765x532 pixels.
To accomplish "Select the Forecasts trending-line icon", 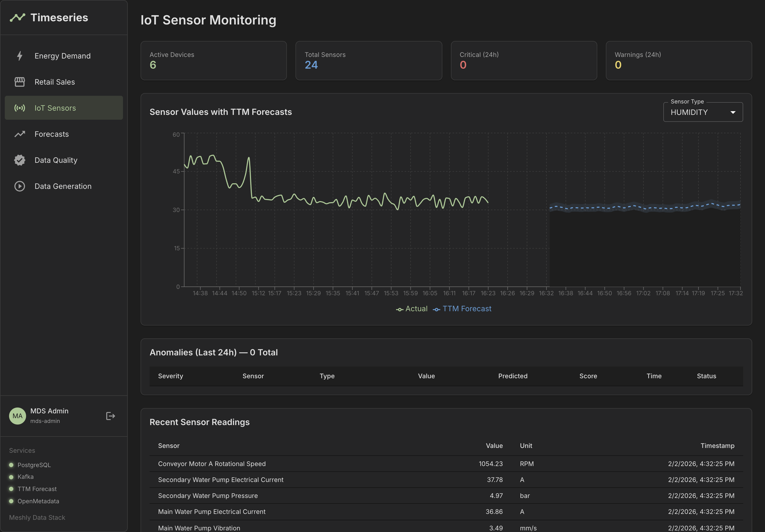I will [20, 134].
